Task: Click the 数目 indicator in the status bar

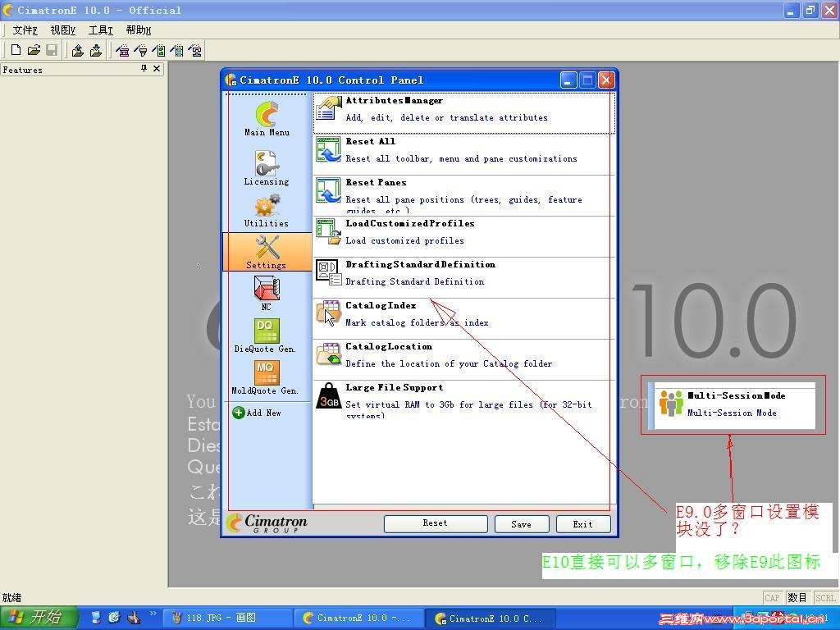Action: 797,597
